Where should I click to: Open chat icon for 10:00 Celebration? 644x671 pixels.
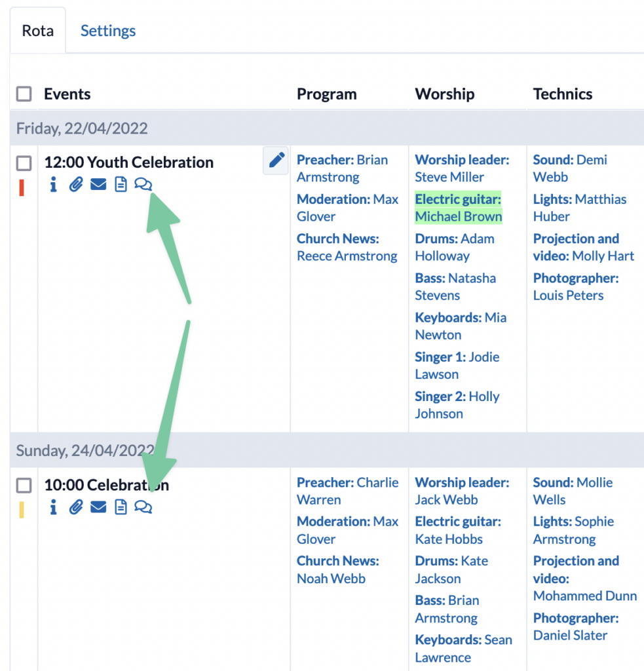pos(143,507)
